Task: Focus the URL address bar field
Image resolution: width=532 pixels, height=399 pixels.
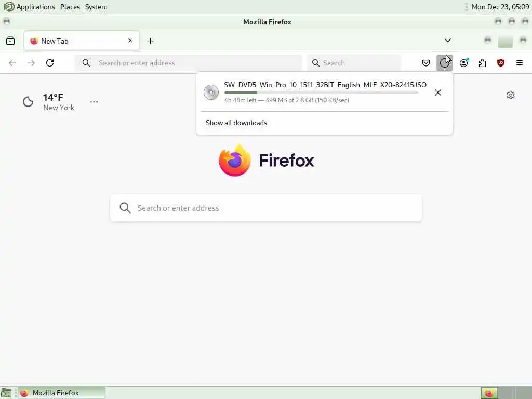Action: pyautogui.click(x=189, y=63)
